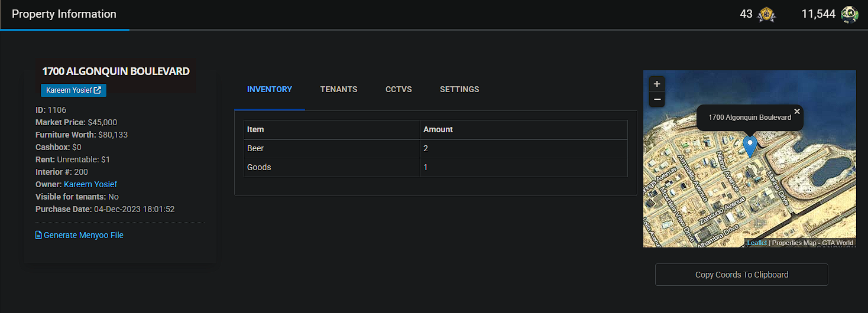Click the gold badge icon next to 43
The image size is (868, 313).
click(x=766, y=14)
